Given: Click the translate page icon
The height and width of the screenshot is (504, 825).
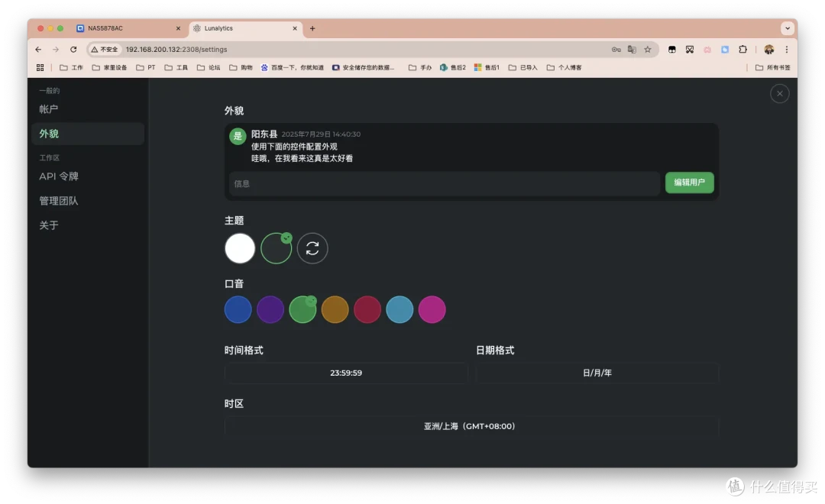Looking at the screenshot, I should tap(632, 50).
